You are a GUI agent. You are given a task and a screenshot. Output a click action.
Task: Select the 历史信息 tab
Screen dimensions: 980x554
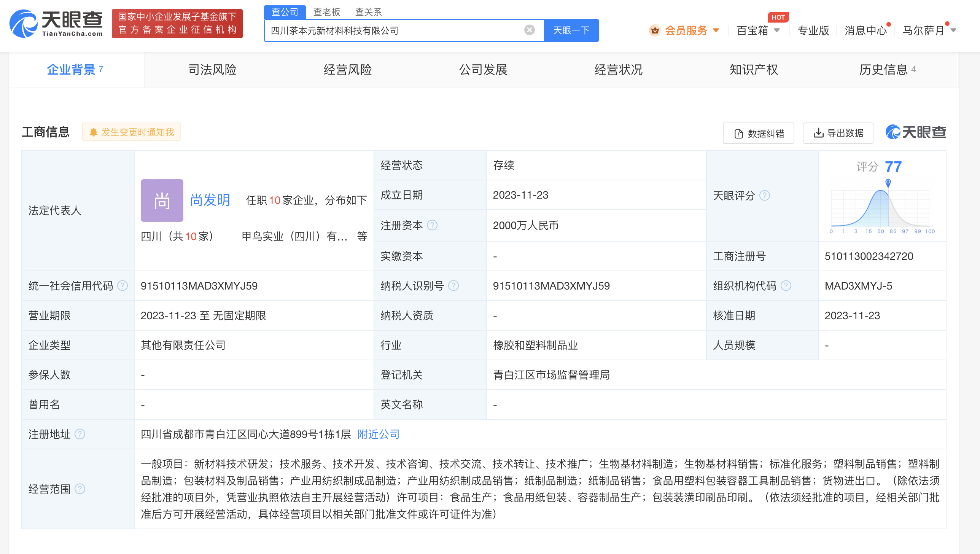888,70
